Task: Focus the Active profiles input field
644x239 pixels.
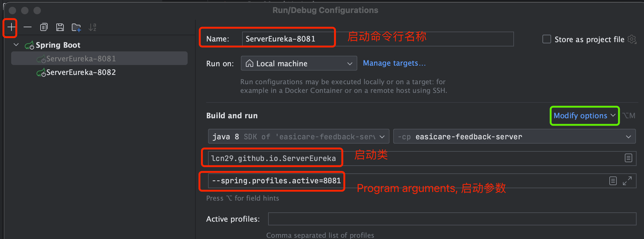Action: click(x=452, y=219)
